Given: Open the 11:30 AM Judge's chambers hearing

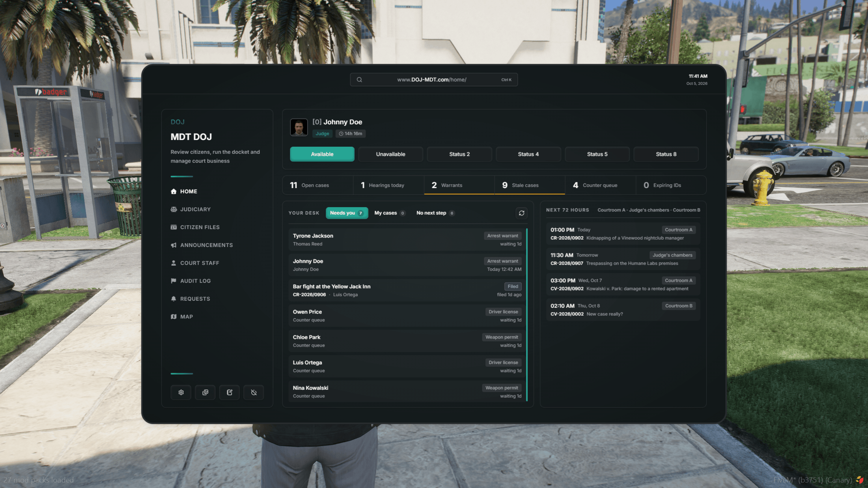Looking at the screenshot, I should (x=623, y=259).
